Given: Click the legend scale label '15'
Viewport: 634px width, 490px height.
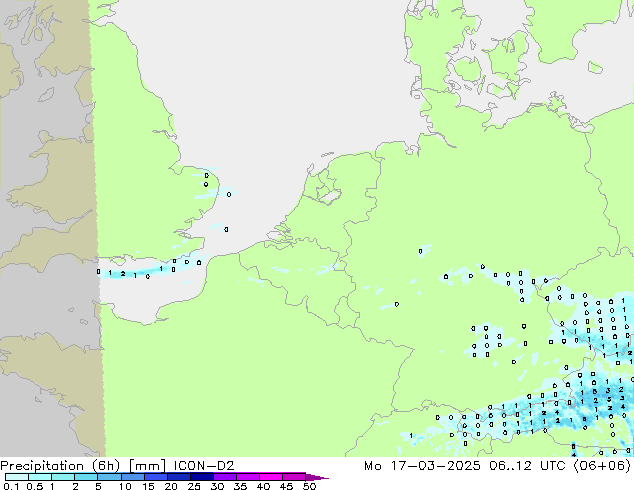Looking at the screenshot, I should [x=148, y=486].
